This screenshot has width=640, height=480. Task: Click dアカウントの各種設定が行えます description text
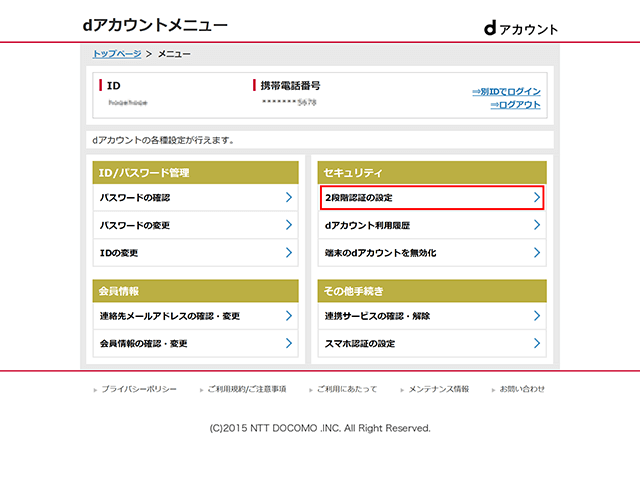163,140
